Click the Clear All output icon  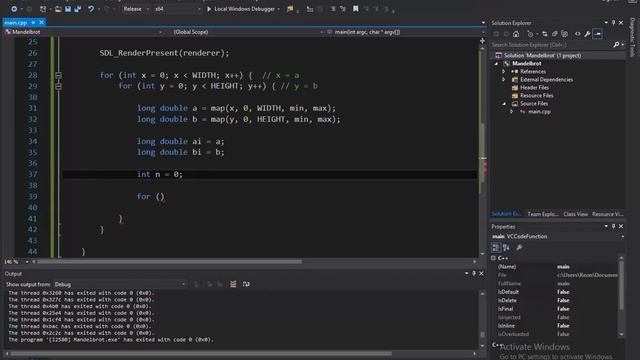click(x=233, y=284)
